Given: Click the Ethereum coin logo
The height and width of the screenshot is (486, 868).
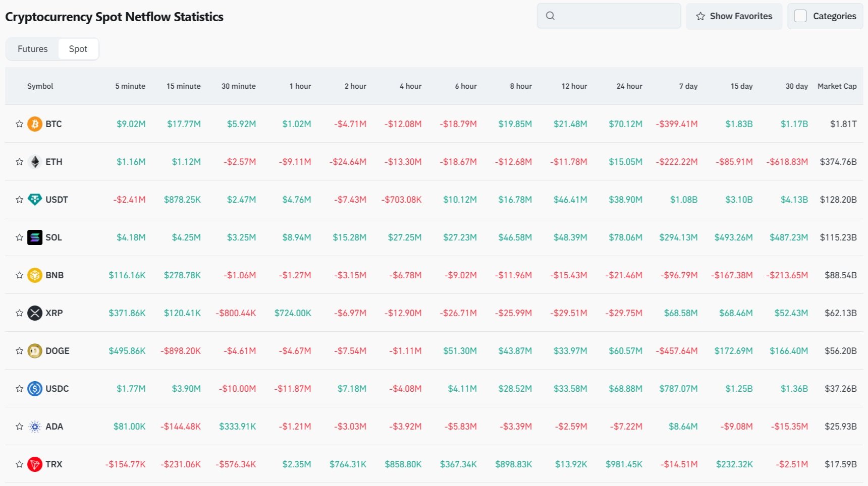Looking at the screenshot, I should [x=35, y=162].
